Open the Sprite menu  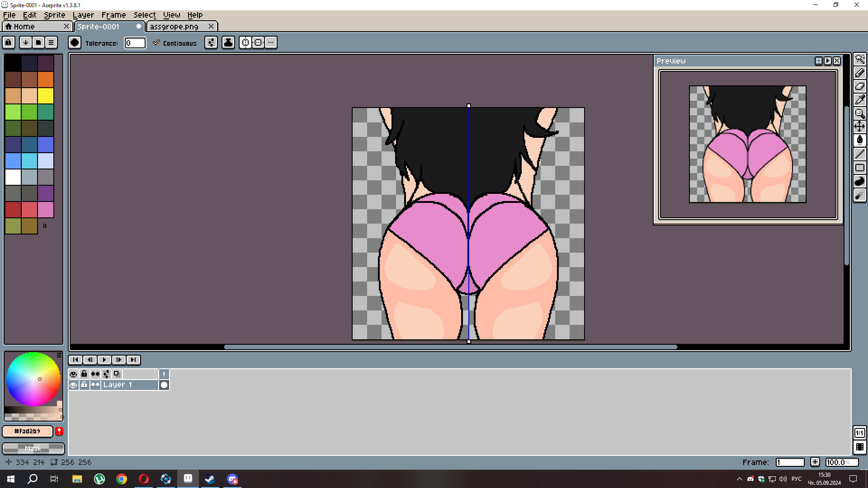[54, 15]
